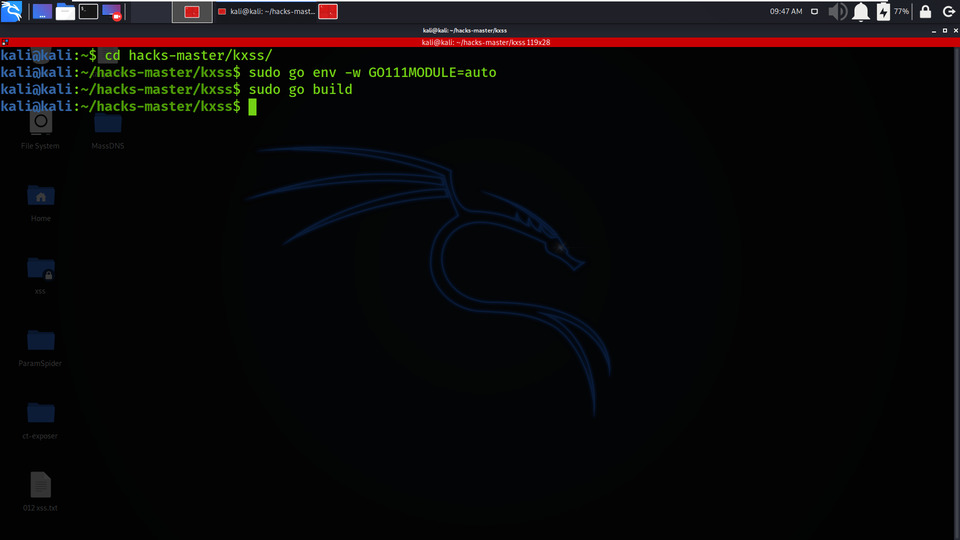Close the terminal window
Image resolution: width=960 pixels, height=540 pixels.
coord(955,31)
